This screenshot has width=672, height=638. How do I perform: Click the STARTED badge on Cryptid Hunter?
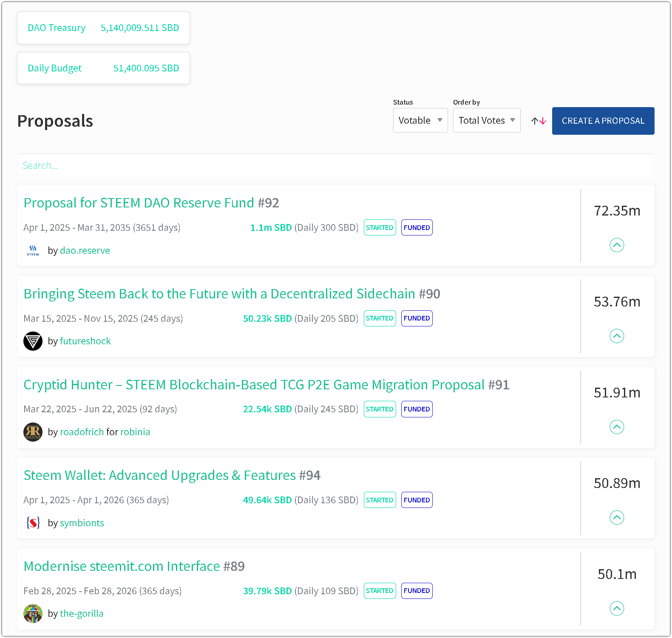coord(380,409)
